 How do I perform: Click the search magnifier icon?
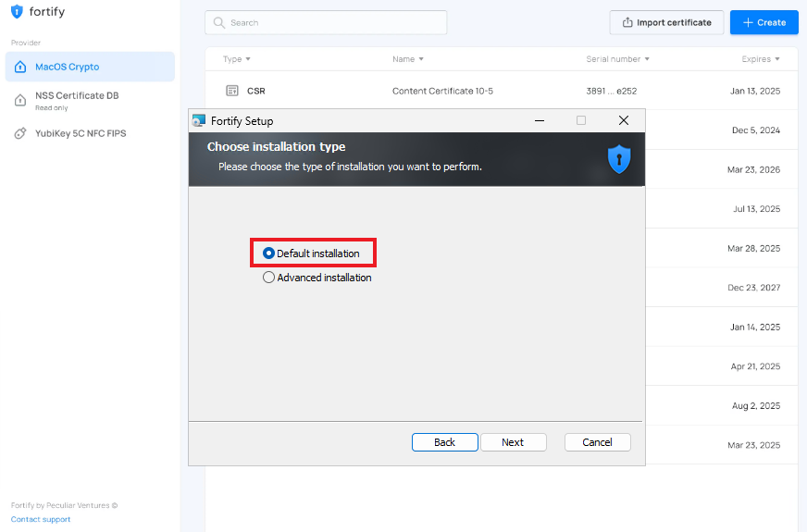(x=219, y=22)
